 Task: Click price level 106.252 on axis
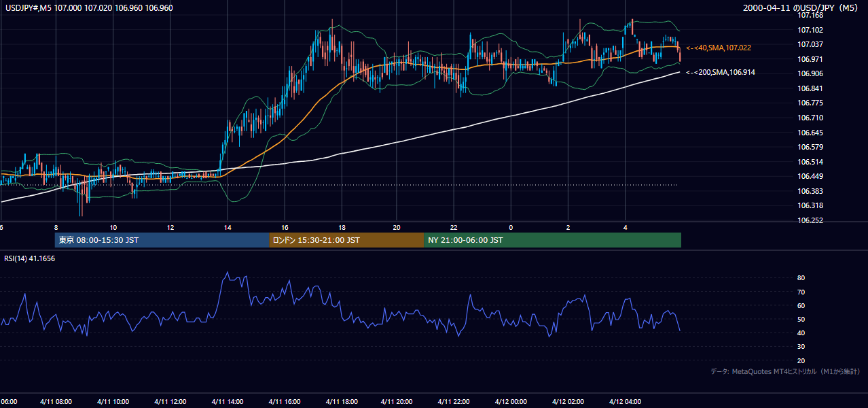[810, 220]
